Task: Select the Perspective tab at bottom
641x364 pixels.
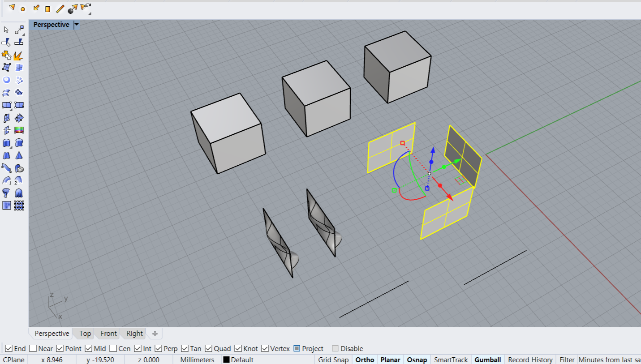Action: tap(52, 334)
